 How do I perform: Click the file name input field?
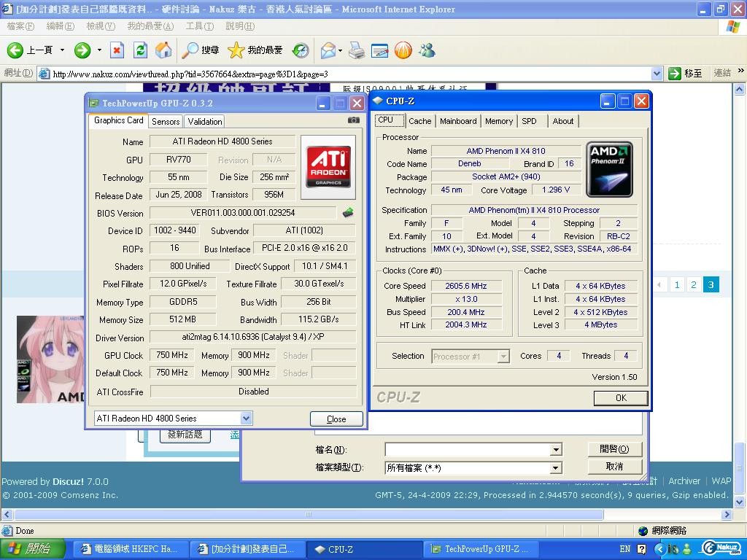(468, 449)
